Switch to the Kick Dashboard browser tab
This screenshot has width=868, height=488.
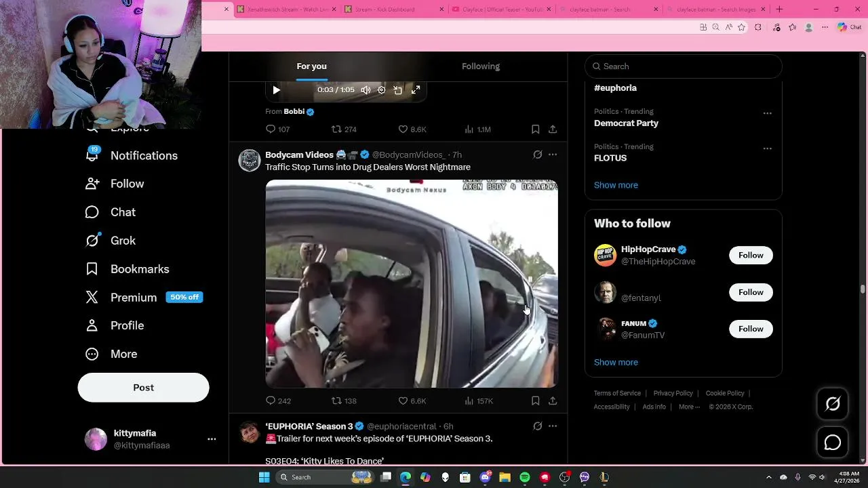tap(394, 9)
